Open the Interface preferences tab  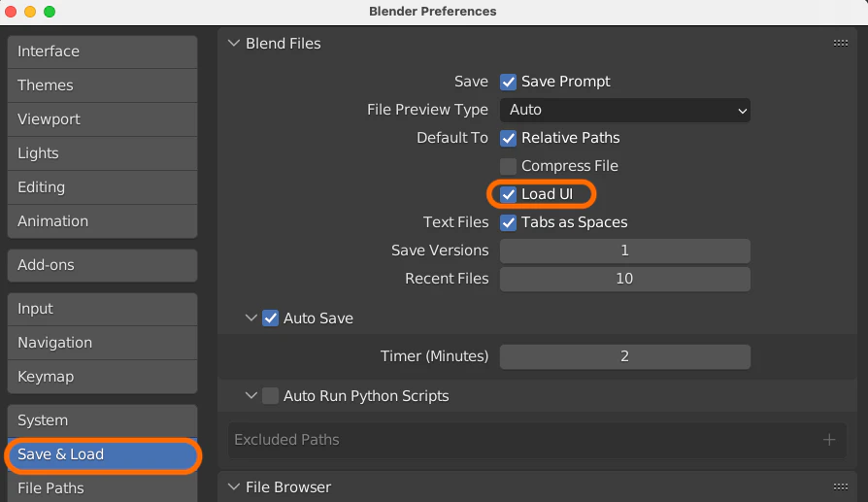click(102, 51)
